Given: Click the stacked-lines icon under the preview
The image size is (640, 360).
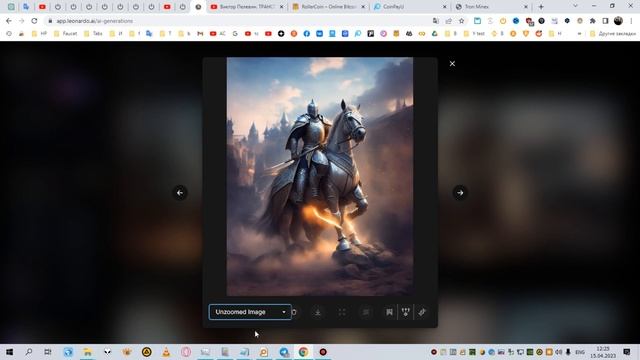Looking at the screenshot, I should [x=366, y=312].
